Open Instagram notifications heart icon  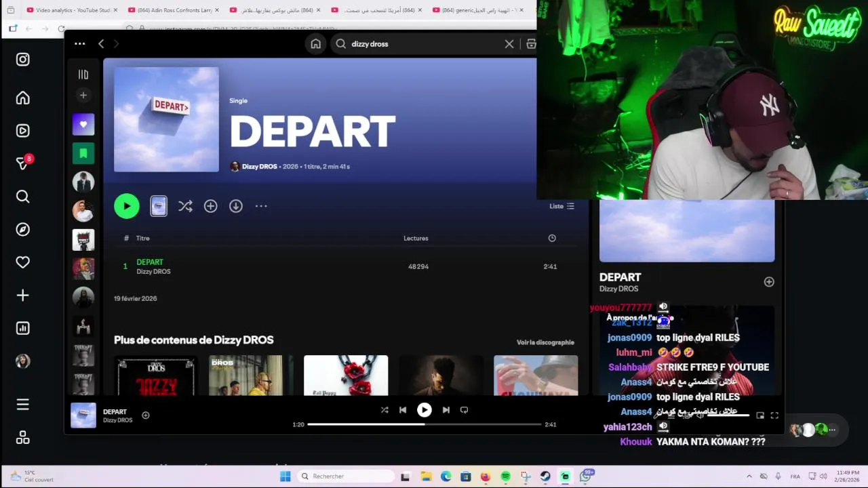[x=22, y=262]
